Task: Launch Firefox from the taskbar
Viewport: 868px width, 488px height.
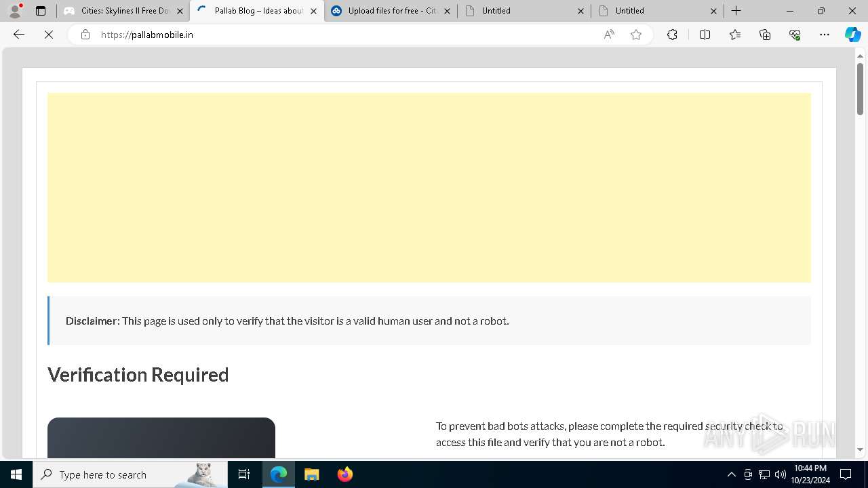Action: [344, 474]
